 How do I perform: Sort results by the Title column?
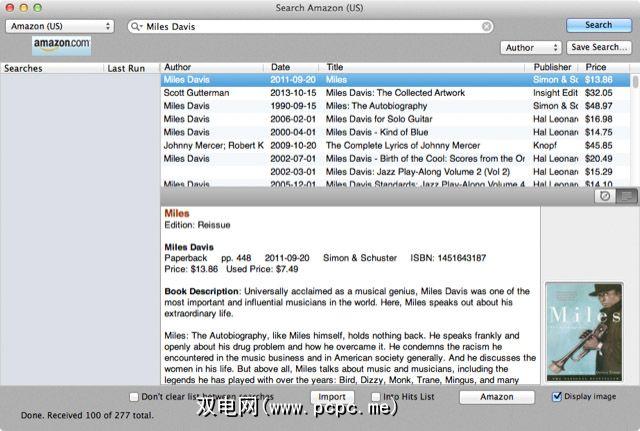pos(422,67)
